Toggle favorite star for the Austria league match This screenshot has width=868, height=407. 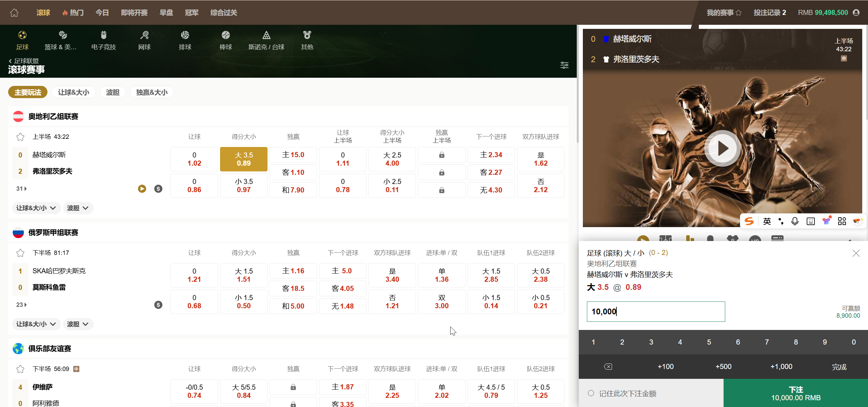[x=20, y=137]
